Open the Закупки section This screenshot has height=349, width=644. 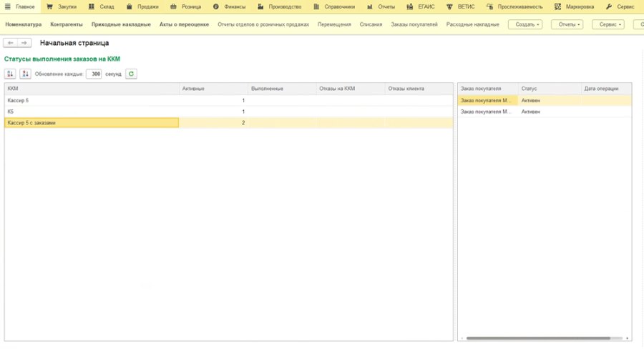pos(62,6)
